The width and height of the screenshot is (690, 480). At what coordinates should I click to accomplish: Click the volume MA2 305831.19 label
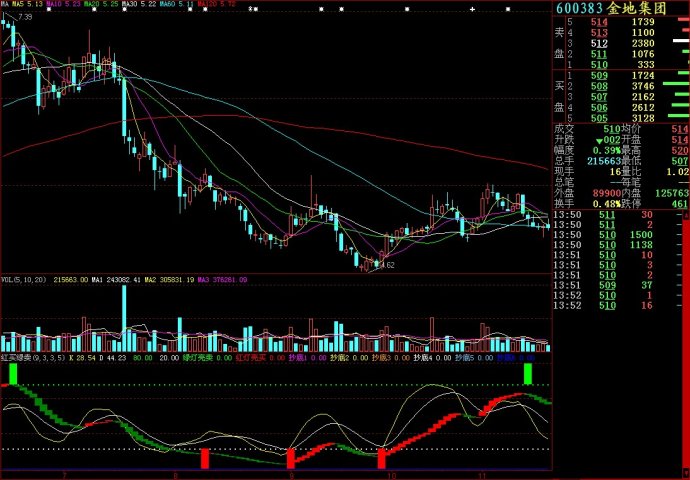(169, 280)
